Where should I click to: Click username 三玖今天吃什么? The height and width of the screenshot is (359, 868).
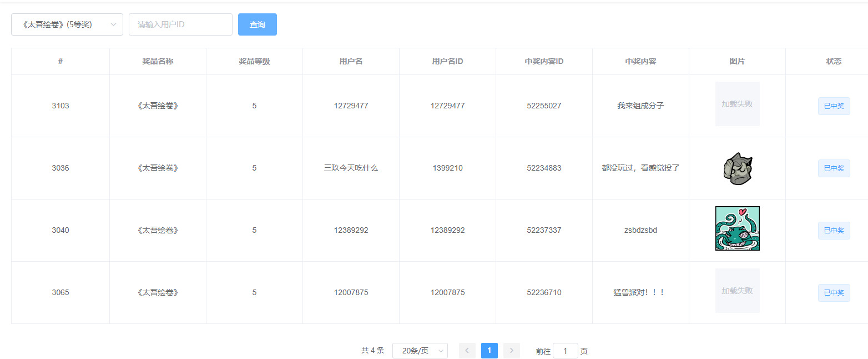351,168
